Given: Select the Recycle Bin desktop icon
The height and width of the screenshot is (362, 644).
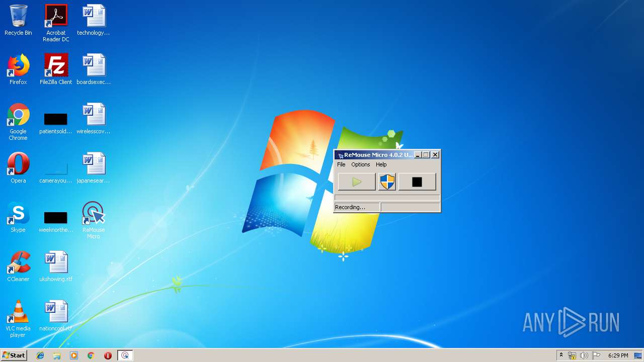Looking at the screenshot, I should coord(18,20).
